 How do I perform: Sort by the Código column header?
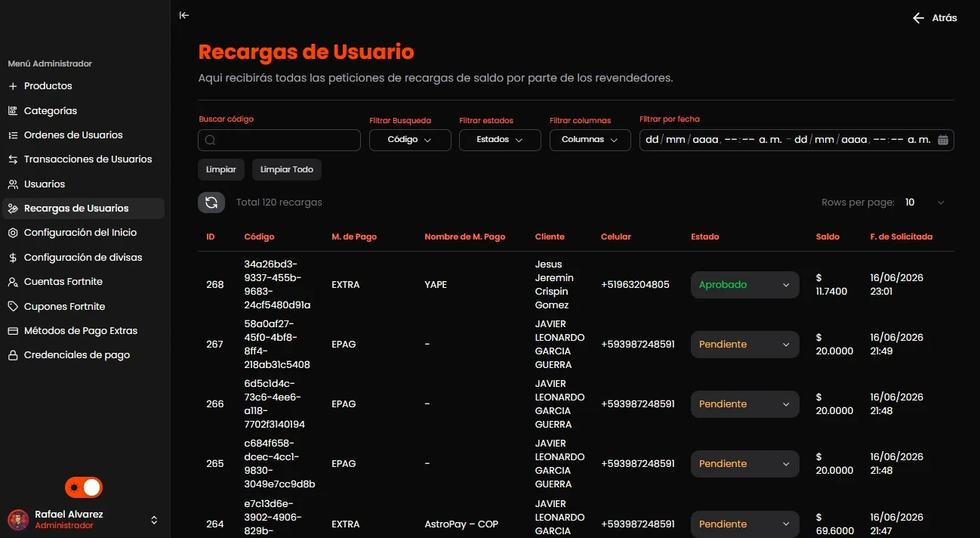tap(259, 237)
